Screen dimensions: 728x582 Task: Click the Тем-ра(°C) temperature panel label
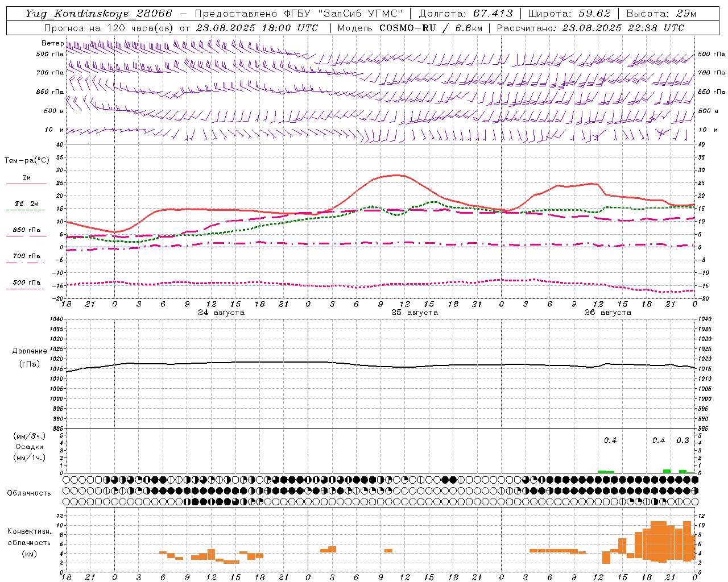pos(27,160)
